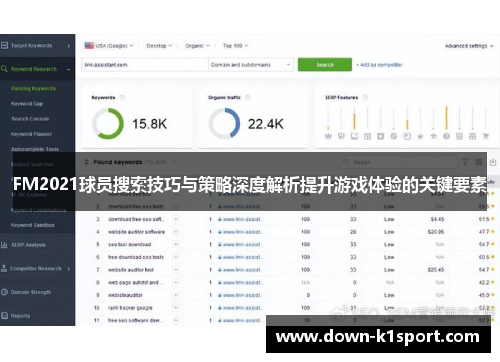Click the tallest orange SERP Features bar
Viewport: 500px width, 362px height.
click(446, 117)
